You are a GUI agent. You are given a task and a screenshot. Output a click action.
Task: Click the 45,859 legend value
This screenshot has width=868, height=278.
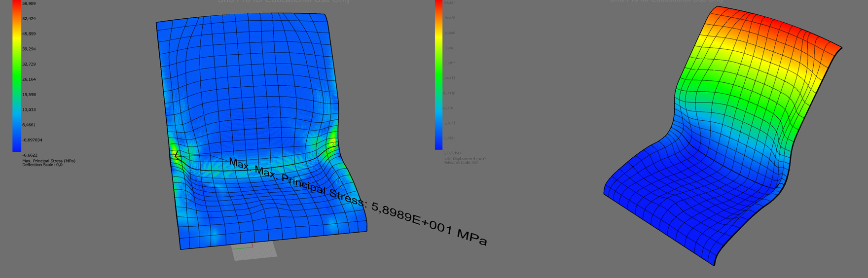(29, 34)
